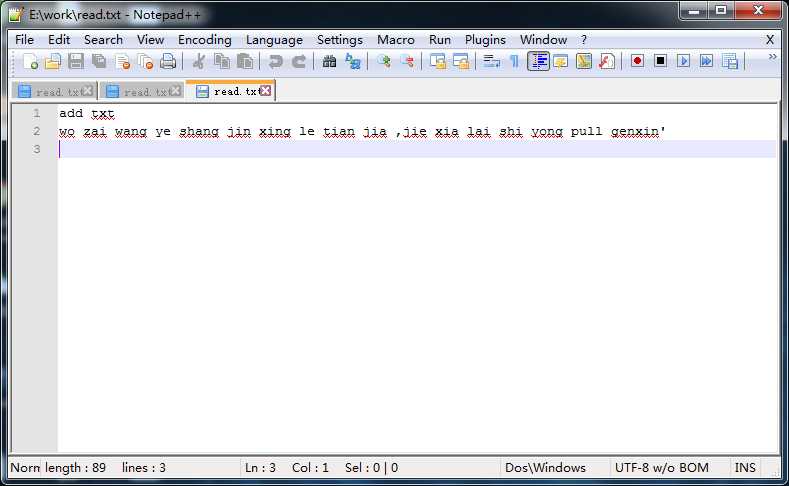This screenshot has width=789, height=486.
Task: Click the Close All documents toolbar icon
Action: 145,61
